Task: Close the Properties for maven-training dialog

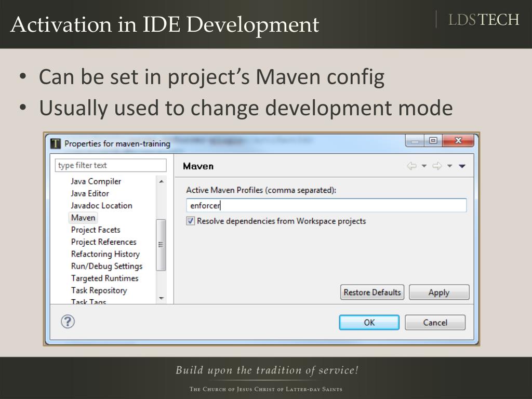Action: [458, 140]
